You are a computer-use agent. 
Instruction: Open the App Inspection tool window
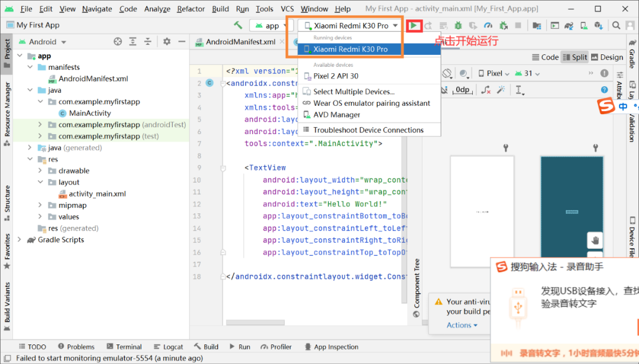[331, 347]
